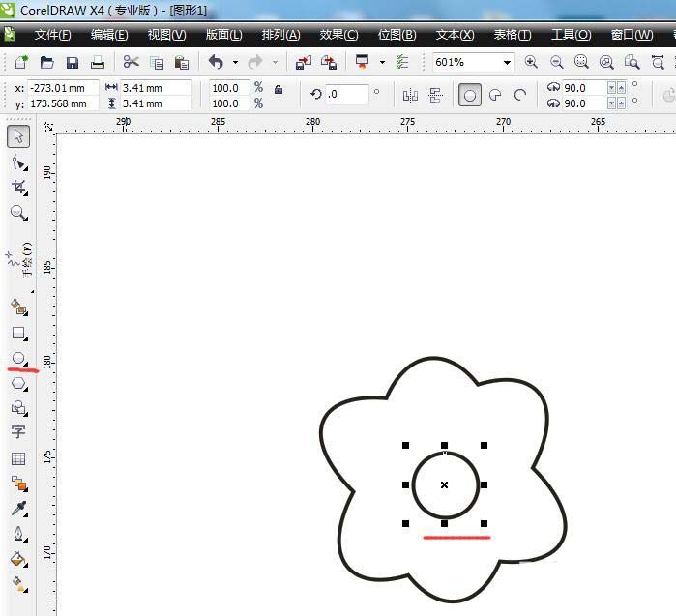
Task: Open the 效果(C) menu
Action: (x=338, y=35)
